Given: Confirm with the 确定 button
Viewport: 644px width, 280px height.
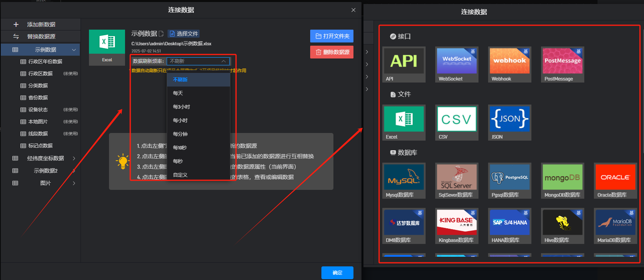Looking at the screenshot, I should (337, 273).
